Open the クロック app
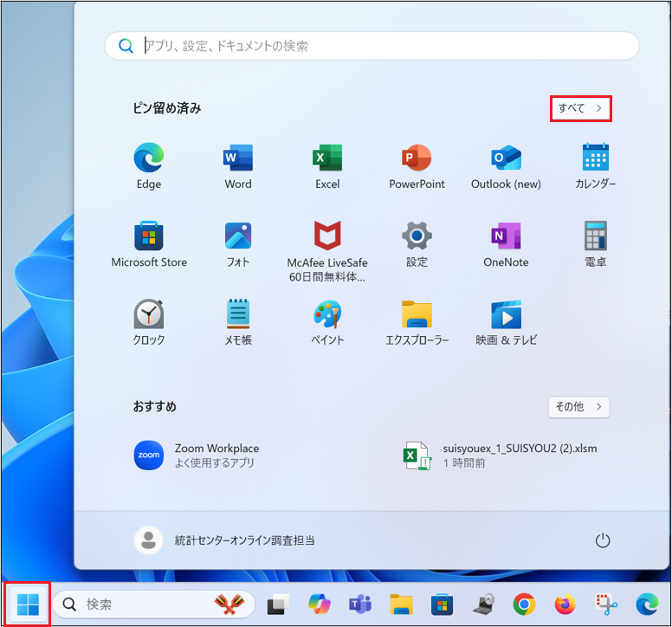The image size is (672, 627). click(x=149, y=322)
